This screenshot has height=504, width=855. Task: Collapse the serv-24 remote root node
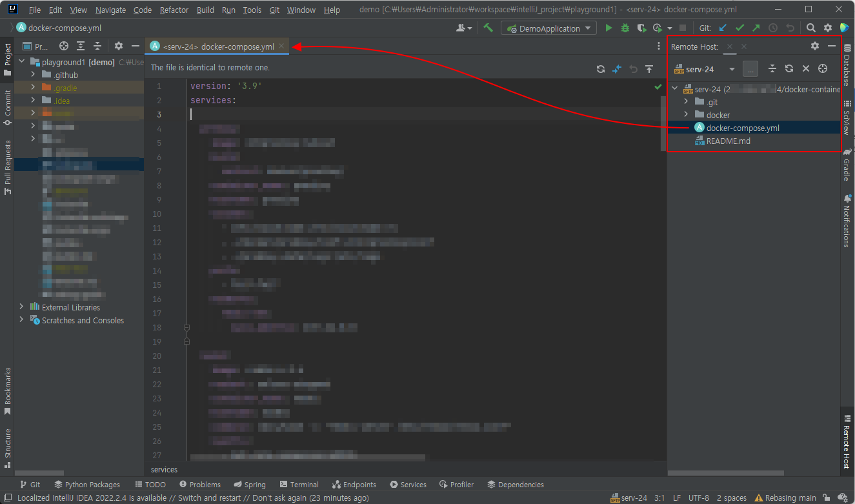(675, 89)
